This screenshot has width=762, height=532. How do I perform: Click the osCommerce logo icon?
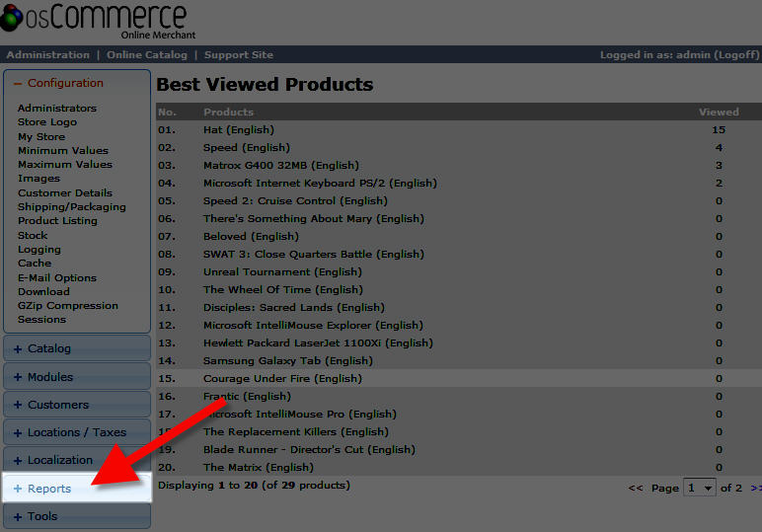[20, 22]
